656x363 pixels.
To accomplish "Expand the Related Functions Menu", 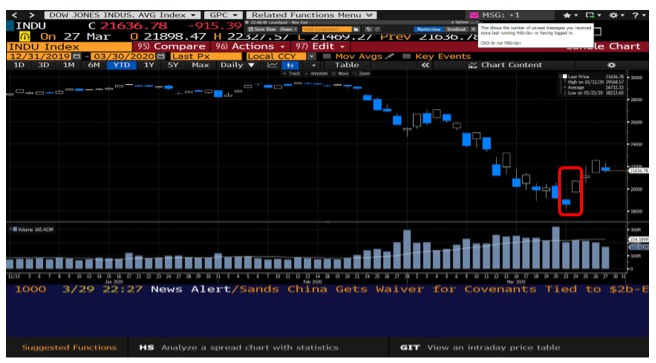I will tap(311, 15).
